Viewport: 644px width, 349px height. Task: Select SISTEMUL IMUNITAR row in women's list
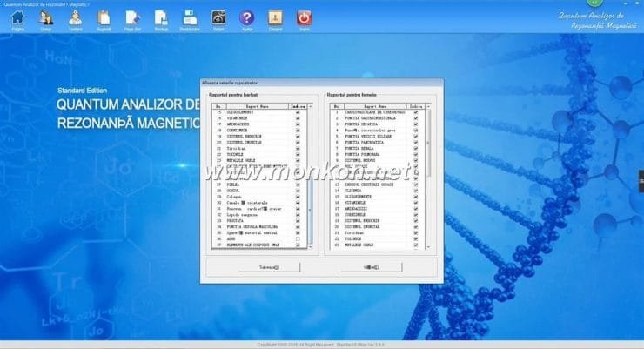(x=378, y=226)
